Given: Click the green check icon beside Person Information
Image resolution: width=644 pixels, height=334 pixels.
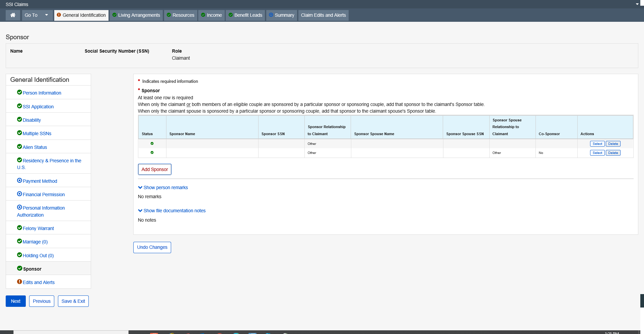Looking at the screenshot, I should [x=19, y=93].
